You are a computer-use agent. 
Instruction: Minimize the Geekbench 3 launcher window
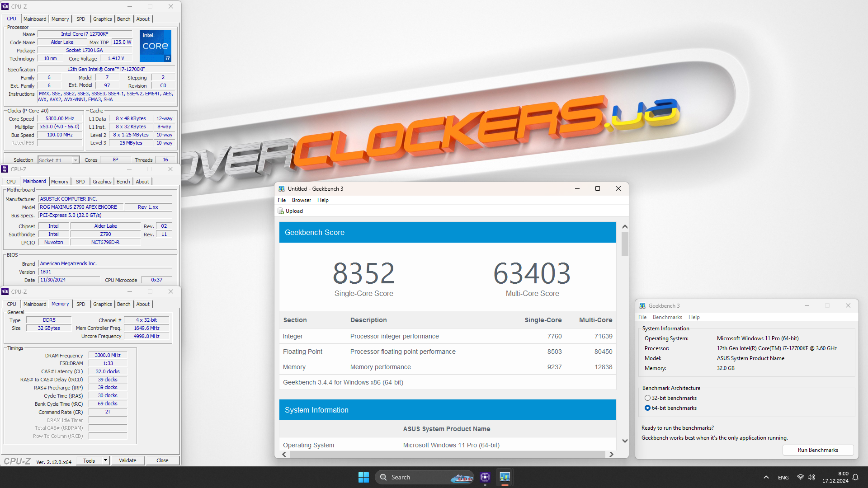[807, 306]
